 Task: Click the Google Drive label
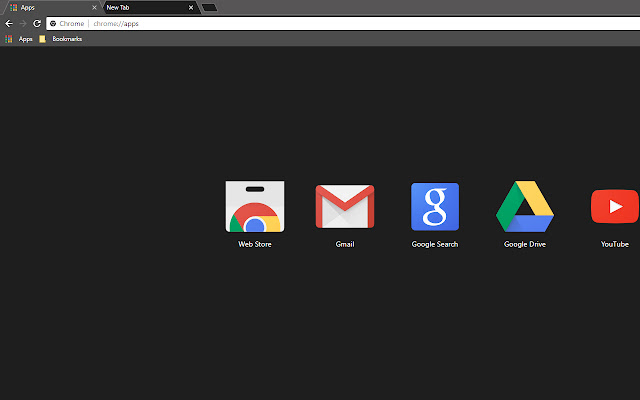tap(525, 244)
